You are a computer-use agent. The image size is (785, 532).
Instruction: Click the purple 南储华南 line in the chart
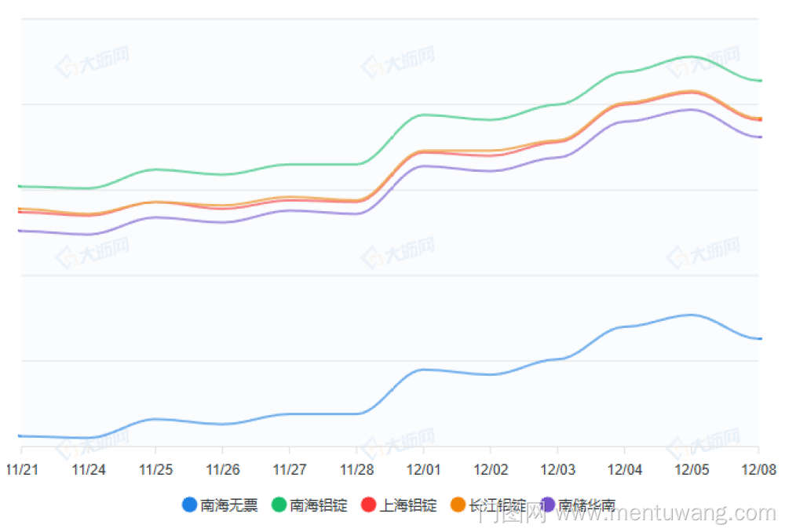coord(491,170)
